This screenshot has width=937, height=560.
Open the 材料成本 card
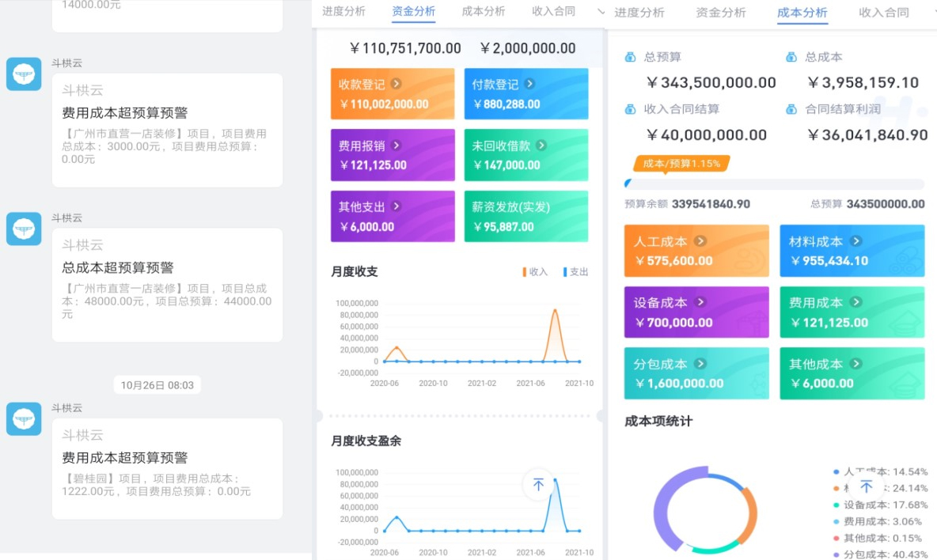[x=852, y=251]
